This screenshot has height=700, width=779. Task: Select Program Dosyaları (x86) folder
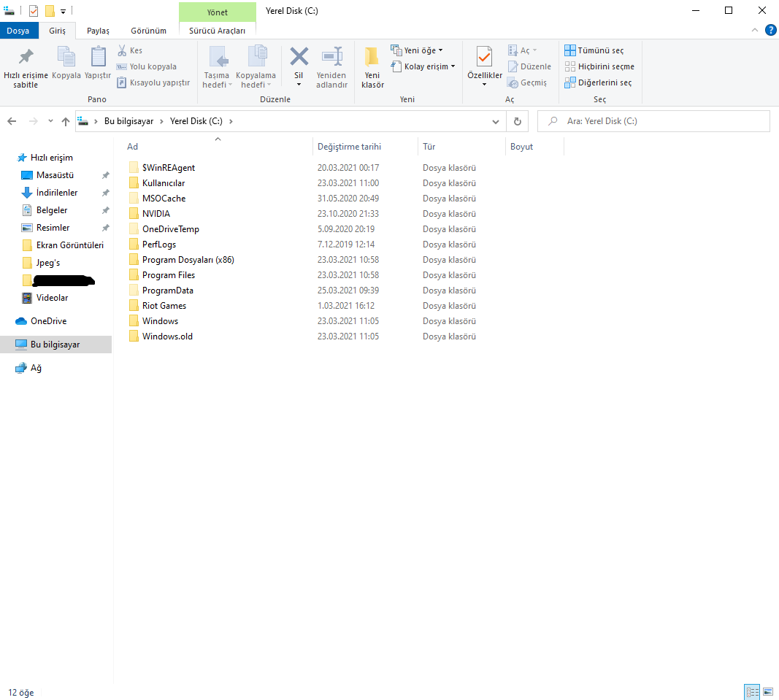coord(188,260)
